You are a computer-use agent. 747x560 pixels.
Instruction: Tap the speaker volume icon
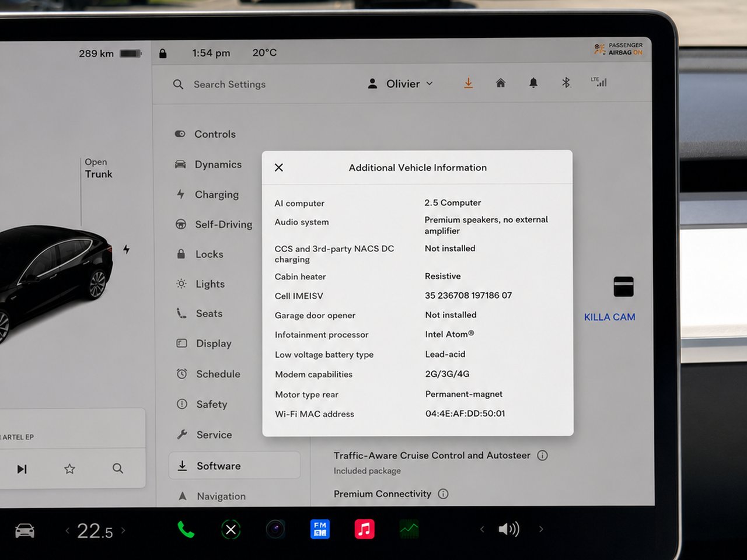tap(508, 530)
